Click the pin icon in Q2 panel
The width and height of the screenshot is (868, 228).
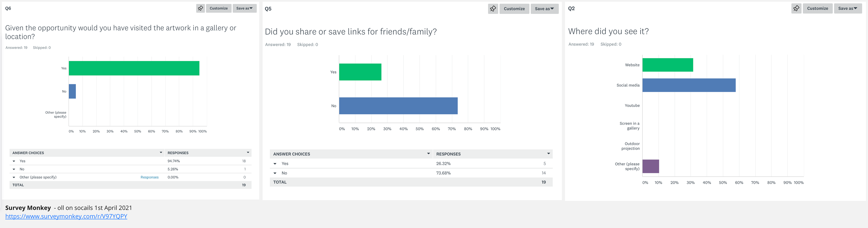coord(796,8)
